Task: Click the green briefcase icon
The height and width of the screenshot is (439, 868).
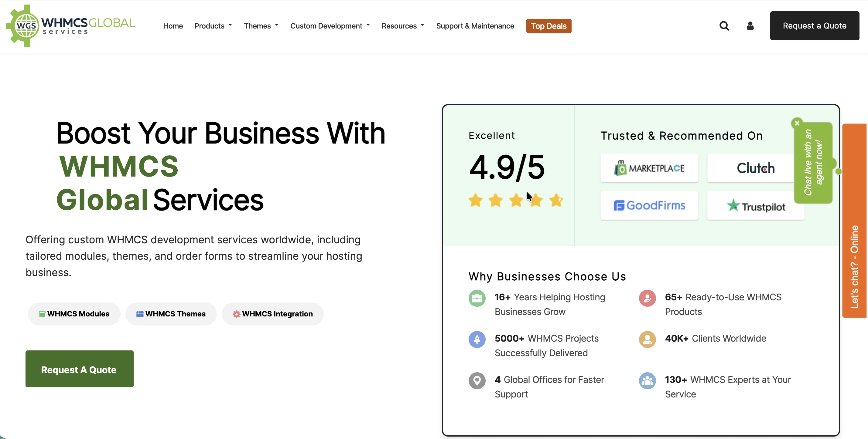Action: (477, 298)
